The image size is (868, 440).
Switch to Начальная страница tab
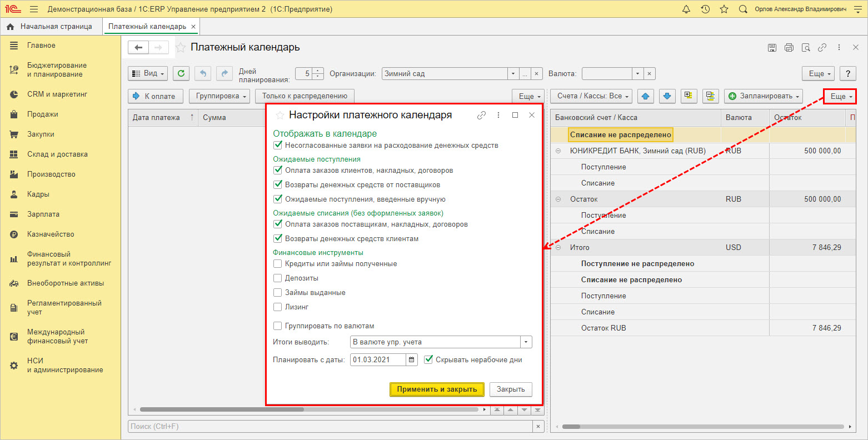click(x=51, y=27)
